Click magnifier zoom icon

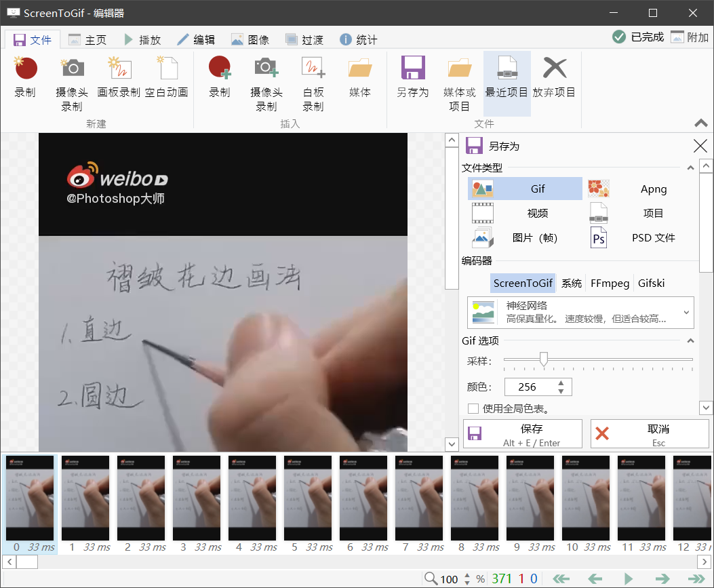431,579
